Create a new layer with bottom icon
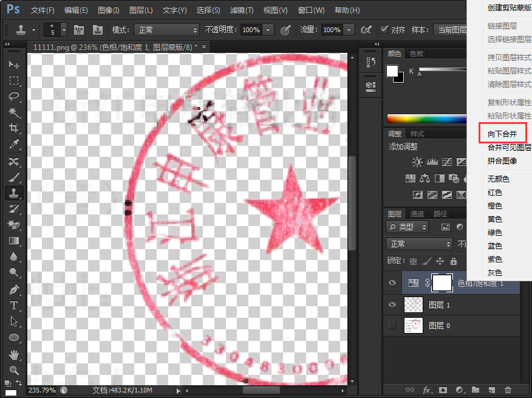The width and height of the screenshot is (532, 398). click(492, 390)
